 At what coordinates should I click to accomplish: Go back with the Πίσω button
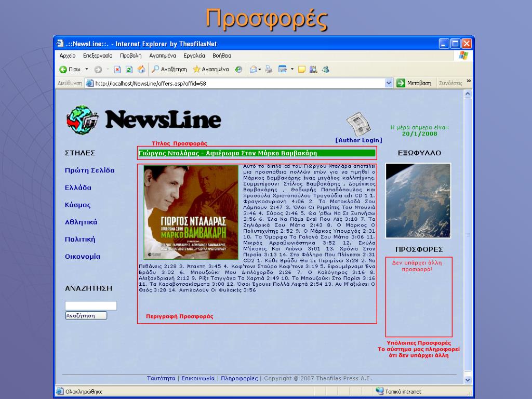[x=70, y=70]
